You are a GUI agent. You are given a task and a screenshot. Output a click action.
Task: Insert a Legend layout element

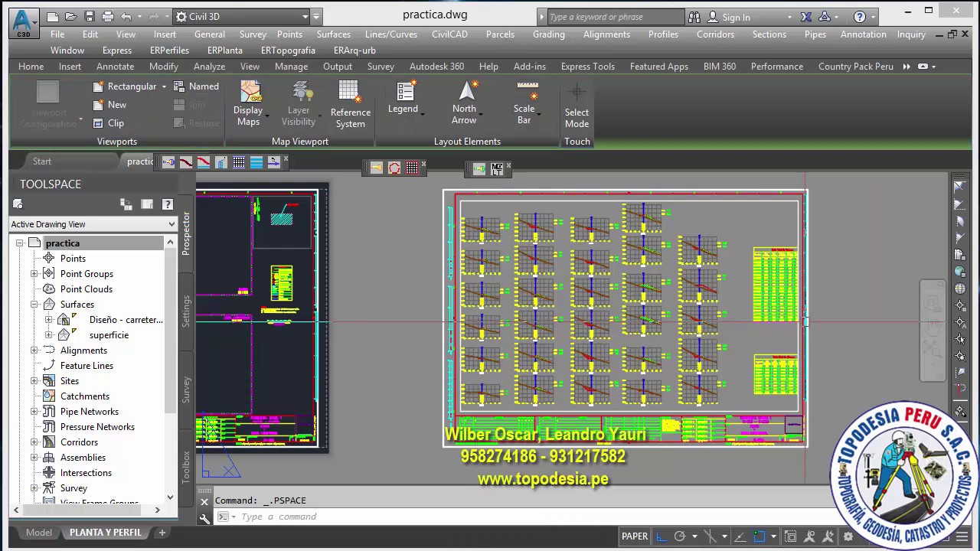pyautogui.click(x=403, y=98)
